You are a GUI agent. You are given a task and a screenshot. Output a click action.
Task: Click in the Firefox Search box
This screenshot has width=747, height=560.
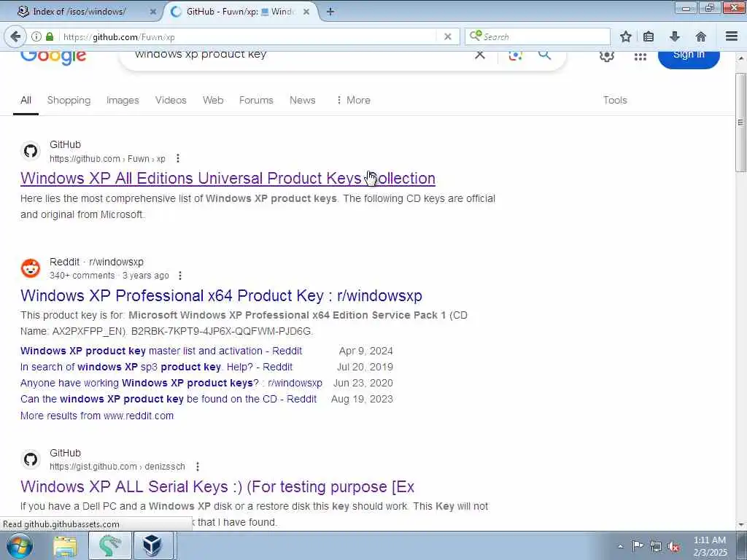click(538, 36)
